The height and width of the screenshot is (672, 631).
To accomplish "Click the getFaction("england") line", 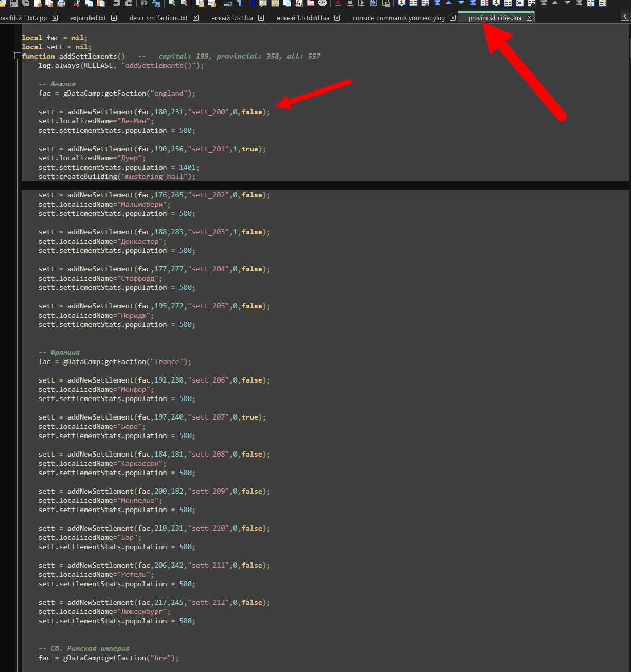I will tap(117, 94).
